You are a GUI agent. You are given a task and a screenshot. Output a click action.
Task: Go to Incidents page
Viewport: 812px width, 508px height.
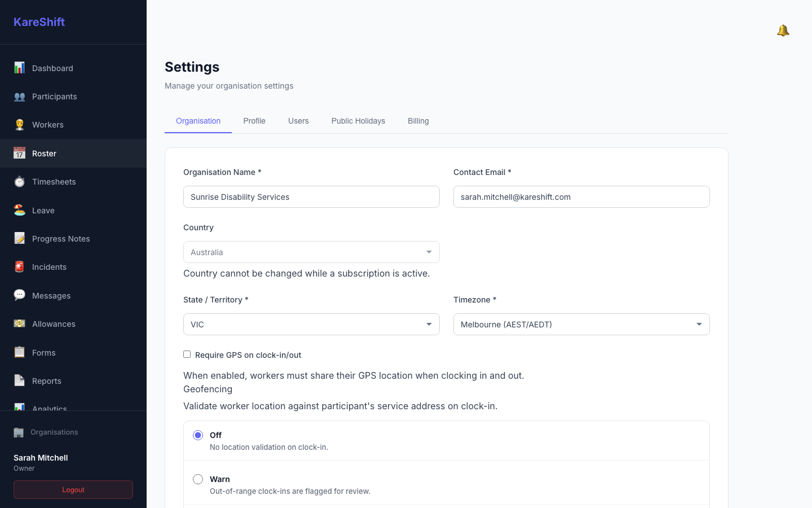(73, 267)
